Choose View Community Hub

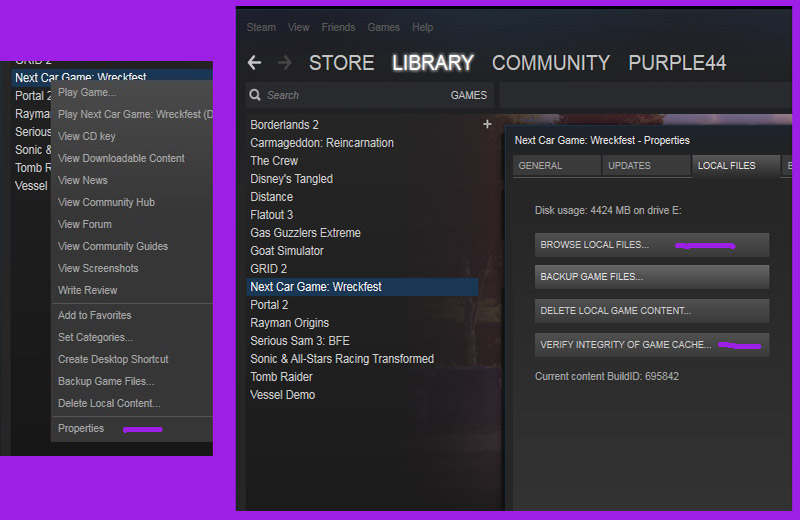[x=106, y=202]
